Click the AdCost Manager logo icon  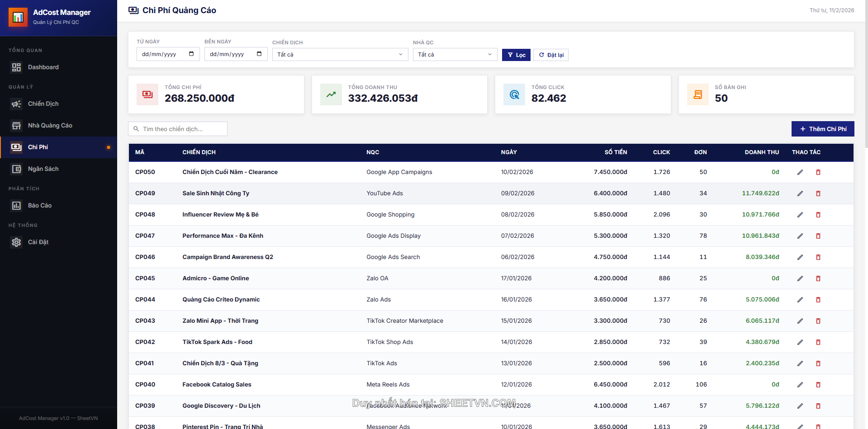tap(18, 17)
